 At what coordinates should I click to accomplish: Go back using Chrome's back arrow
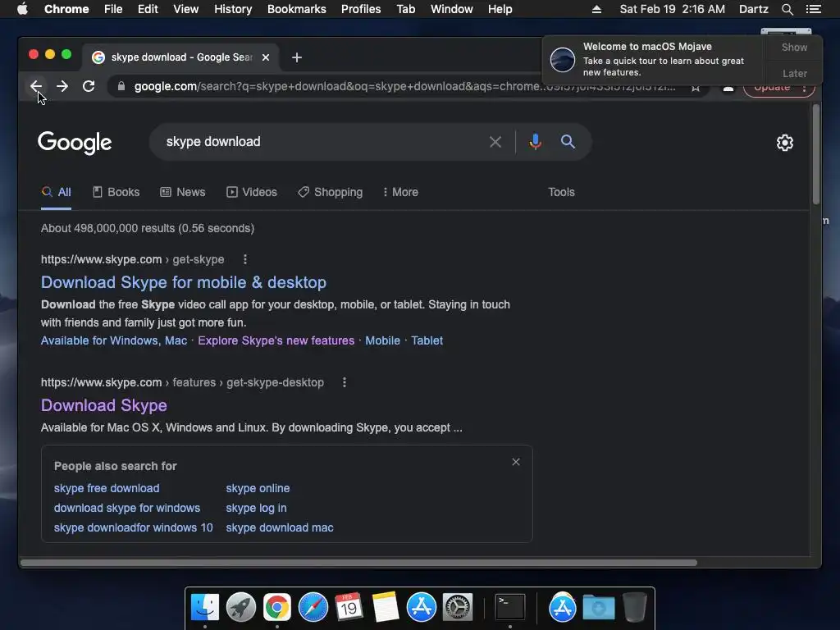(x=36, y=85)
